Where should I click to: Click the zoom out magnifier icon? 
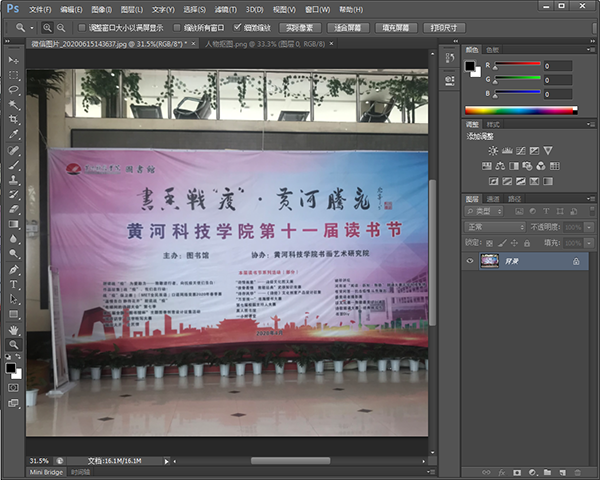coord(61,28)
